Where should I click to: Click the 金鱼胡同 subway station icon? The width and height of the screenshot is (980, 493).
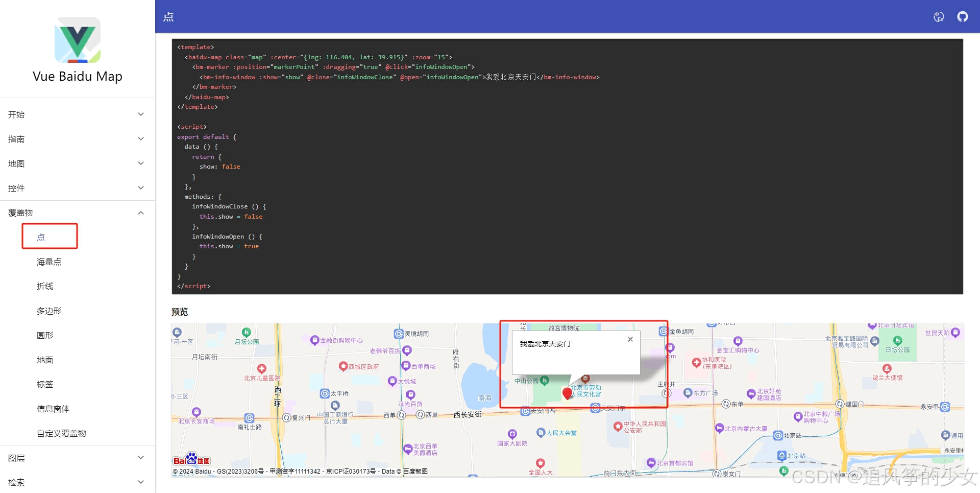coord(664,332)
